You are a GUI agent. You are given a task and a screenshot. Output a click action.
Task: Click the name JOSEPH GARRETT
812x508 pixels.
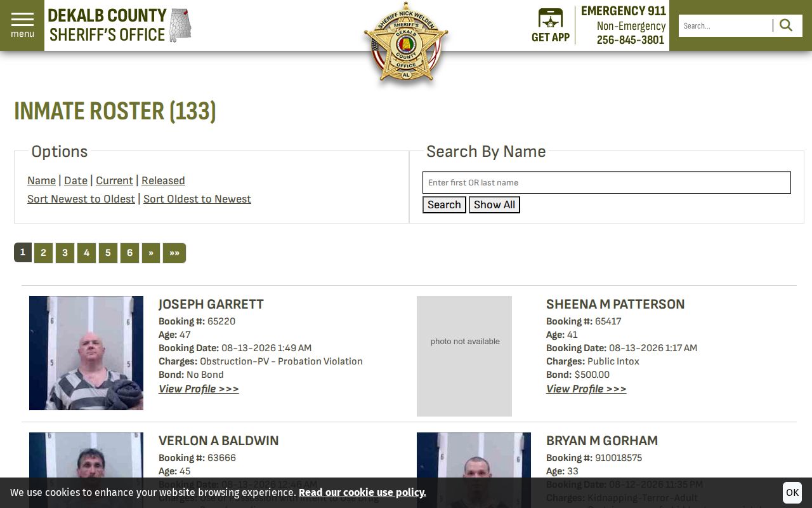[211, 304]
